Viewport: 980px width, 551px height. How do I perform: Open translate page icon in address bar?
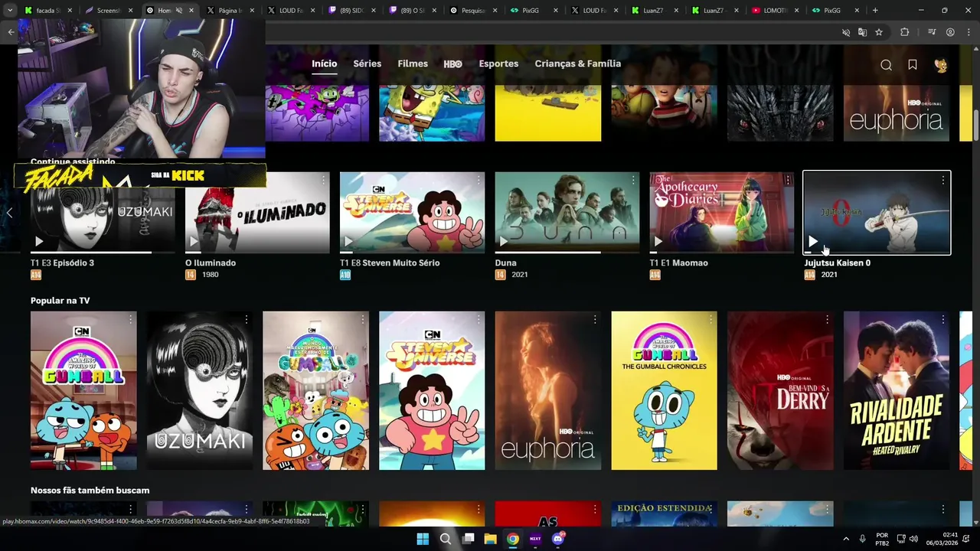[x=862, y=32]
